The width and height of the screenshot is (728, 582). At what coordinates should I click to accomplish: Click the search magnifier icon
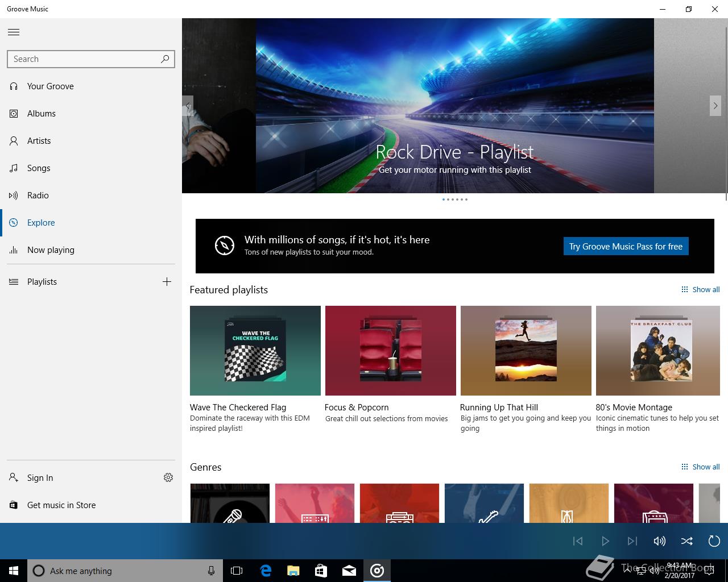(x=165, y=59)
